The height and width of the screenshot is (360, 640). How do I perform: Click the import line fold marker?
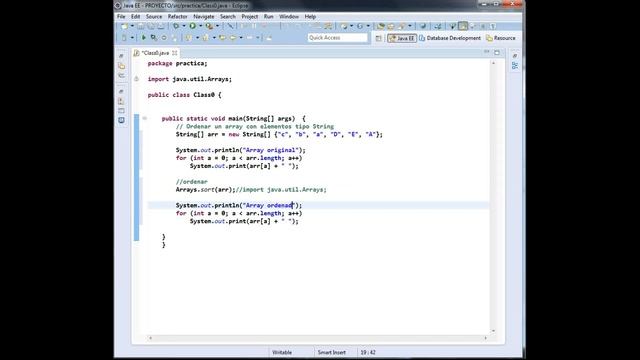click(x=136, y=79)
